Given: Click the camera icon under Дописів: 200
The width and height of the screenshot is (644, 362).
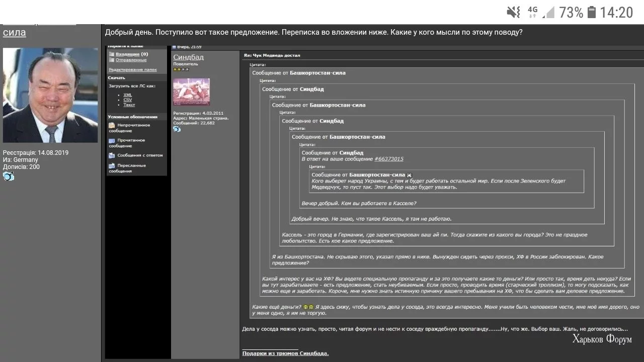Looking at the screenshot, I should click(x=9, y=176).
